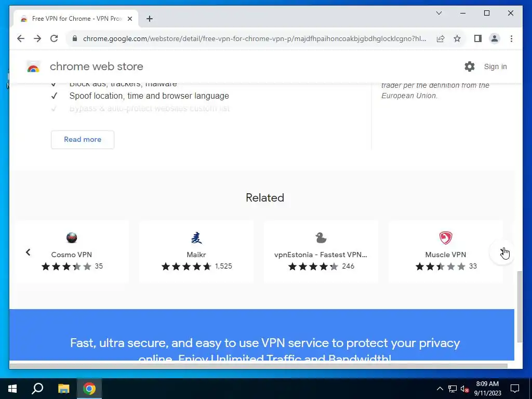Open the taskbar clock and date
The height and width of the screenshot is (399, 532).
tap(487, 389)
